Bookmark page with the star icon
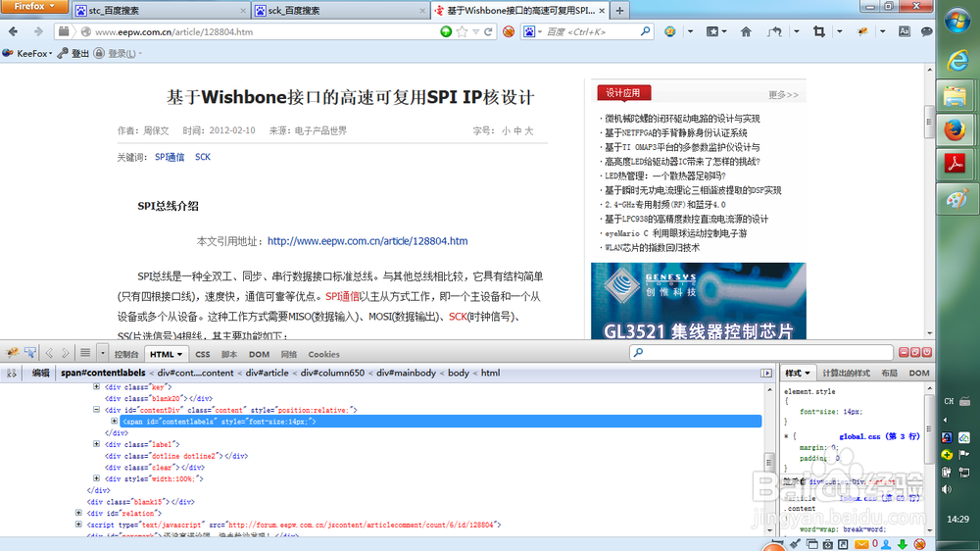 [462, 31]
